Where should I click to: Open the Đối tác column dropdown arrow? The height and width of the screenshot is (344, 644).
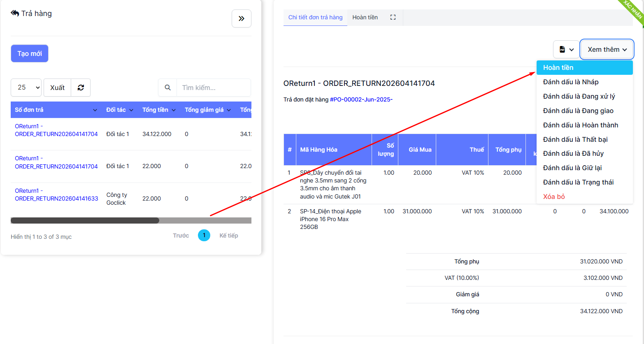pyautogui.click(x=131, y=110)
